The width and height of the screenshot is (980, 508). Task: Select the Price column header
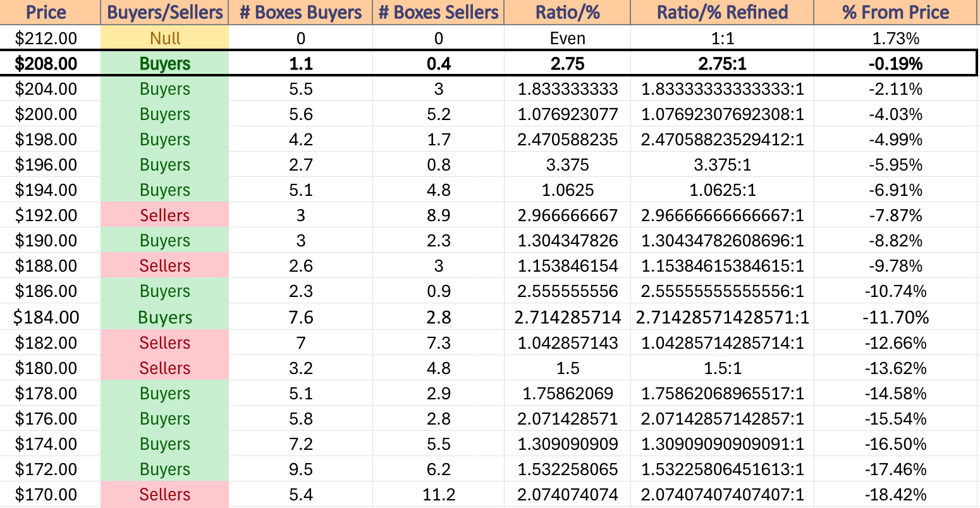pos(50,12)
